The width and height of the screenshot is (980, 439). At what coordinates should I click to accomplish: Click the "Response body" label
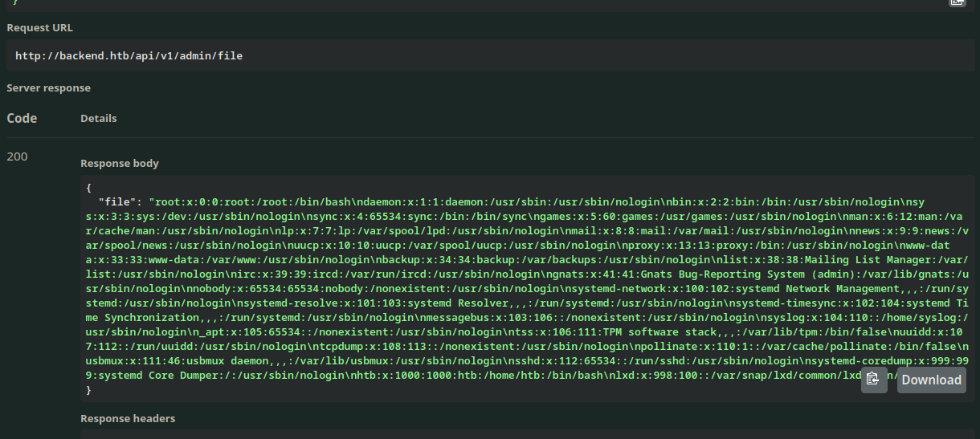[120, 163]
